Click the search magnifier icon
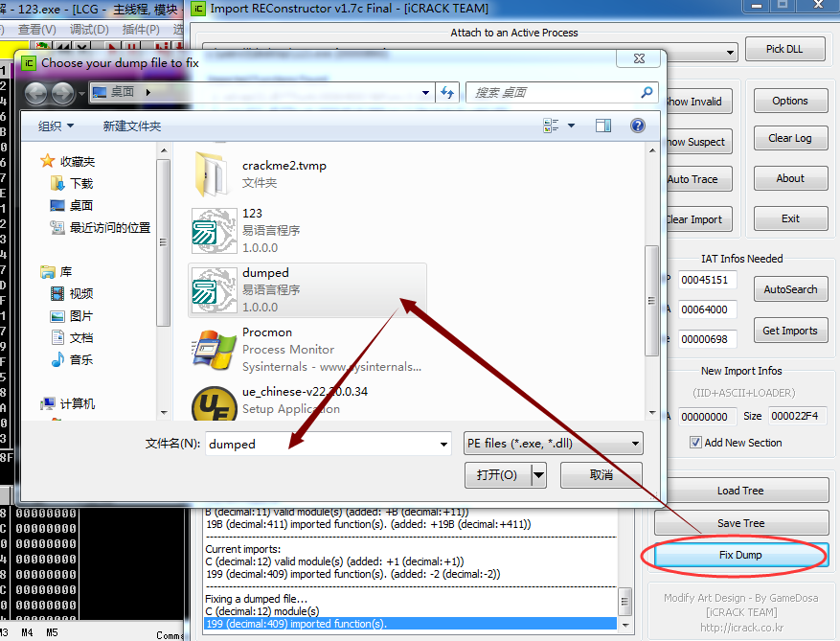This screenshot has width=840, height=641. pyautogui.click(x=647, y=93)
